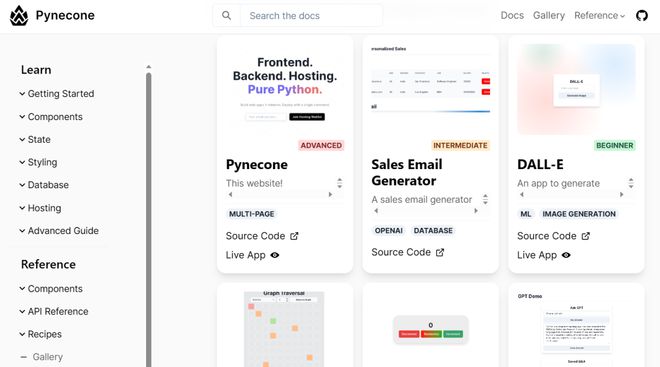Click left scroll arrow in Sales Email description
660x367 pixels.
pos(376,211)
